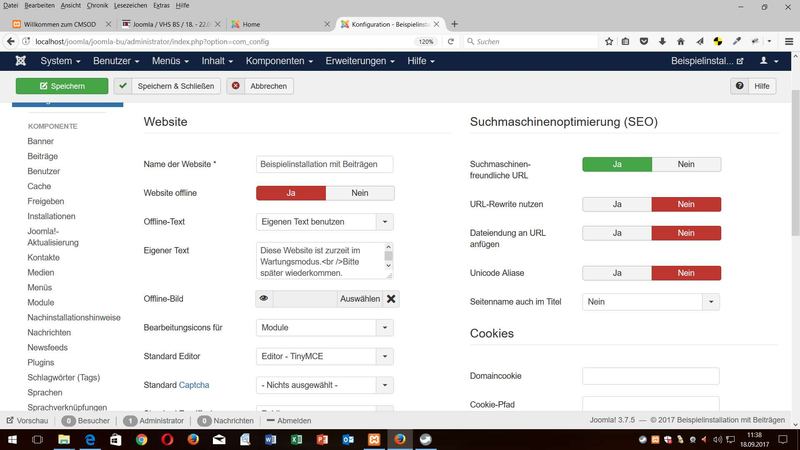
Task: Click the page vertical scrollbar
Action: [795, 163]
